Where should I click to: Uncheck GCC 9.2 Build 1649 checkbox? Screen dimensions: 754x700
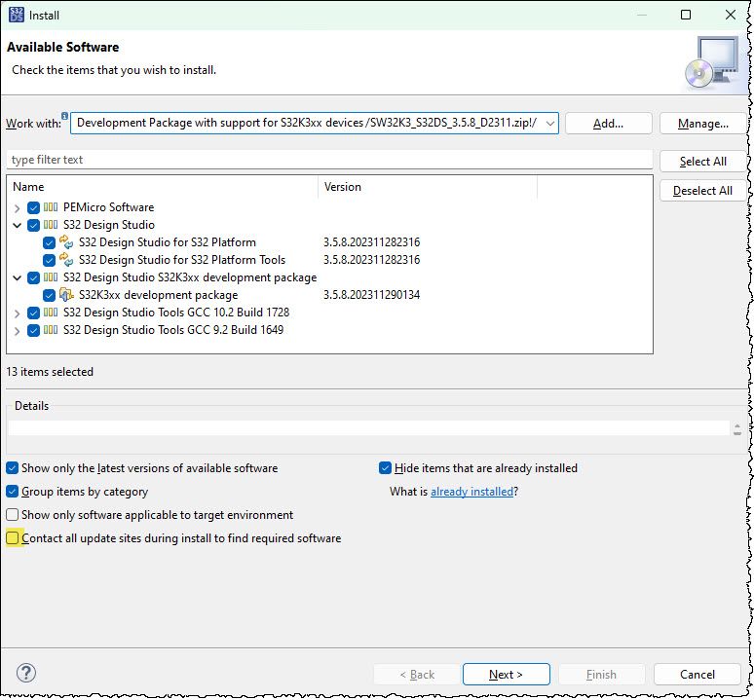pyautogui.click(x=34, y=331)
